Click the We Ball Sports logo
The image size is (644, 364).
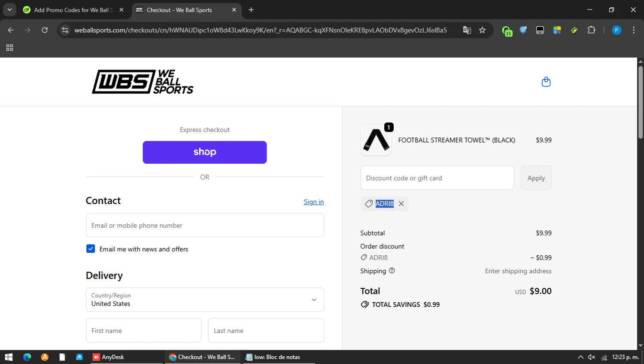tap(143, 82)
